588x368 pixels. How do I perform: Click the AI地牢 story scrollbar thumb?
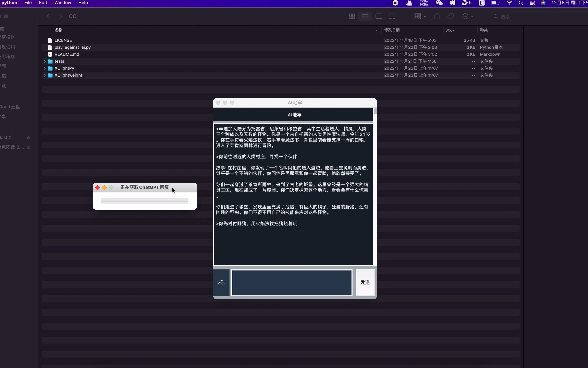tap(375, 111)
